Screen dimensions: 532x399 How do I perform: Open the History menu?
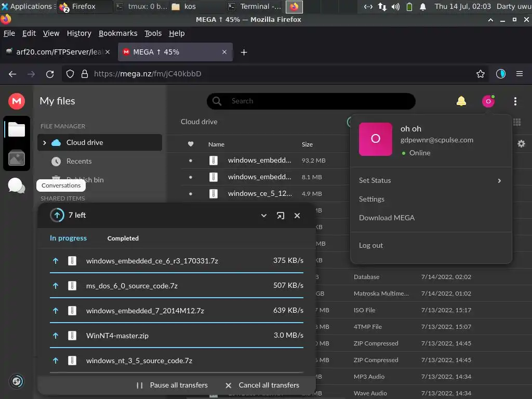[x=79, y=33]
